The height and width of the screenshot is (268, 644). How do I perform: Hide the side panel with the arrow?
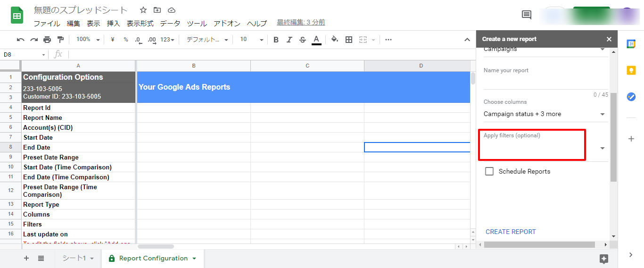click(631, 255)
